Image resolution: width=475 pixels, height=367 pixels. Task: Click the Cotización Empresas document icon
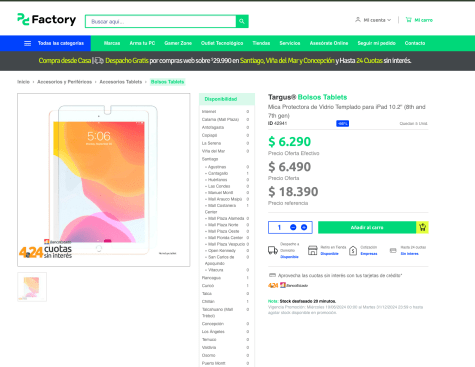pyautogui.click(x=353, y=250)
